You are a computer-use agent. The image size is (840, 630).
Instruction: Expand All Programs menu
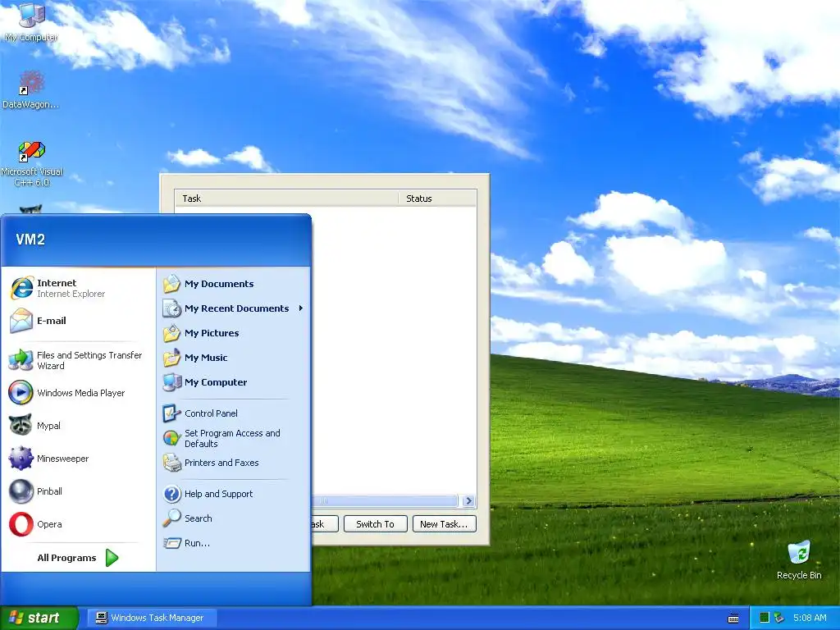click(78, 558)
